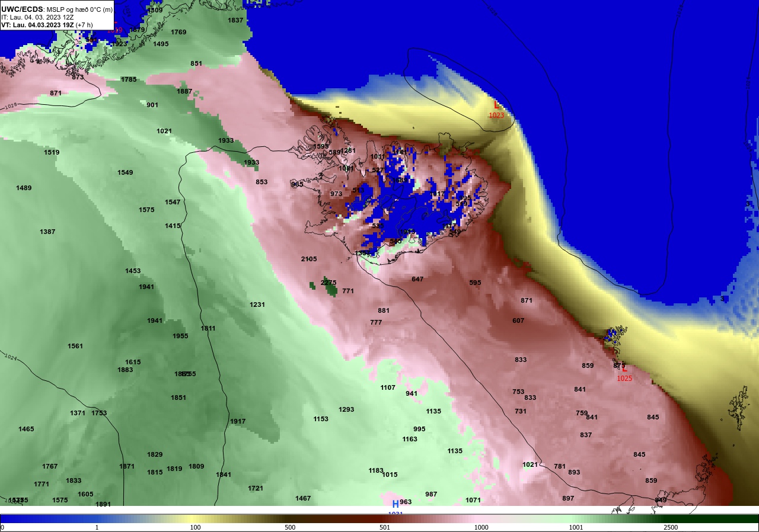Click the blue start of the color scale
The image size is (759, 532).
pos(24,518)
